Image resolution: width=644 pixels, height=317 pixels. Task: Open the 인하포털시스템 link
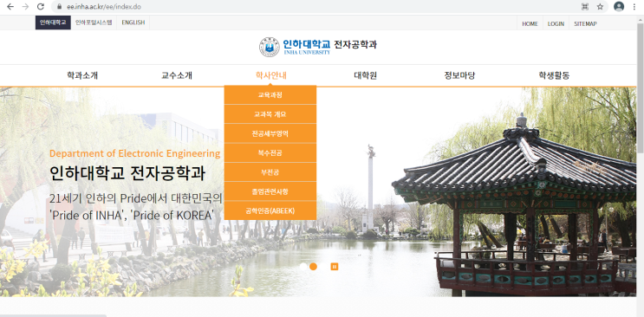[94, 23]
